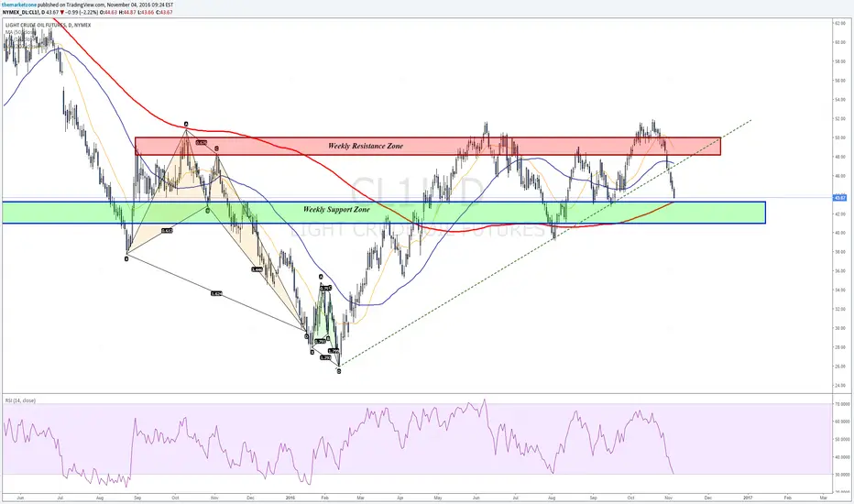Click the red down-arrow price change icon

point(62,12)
